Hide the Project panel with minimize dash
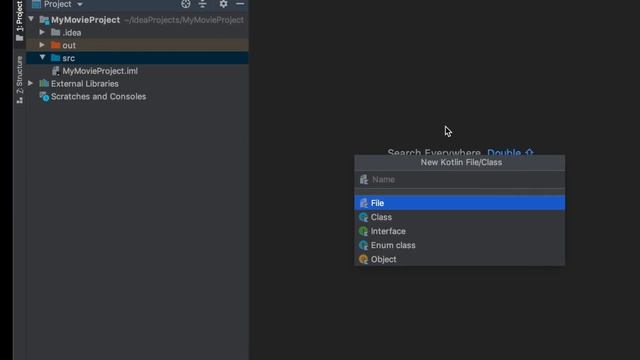 coord(240,4)
